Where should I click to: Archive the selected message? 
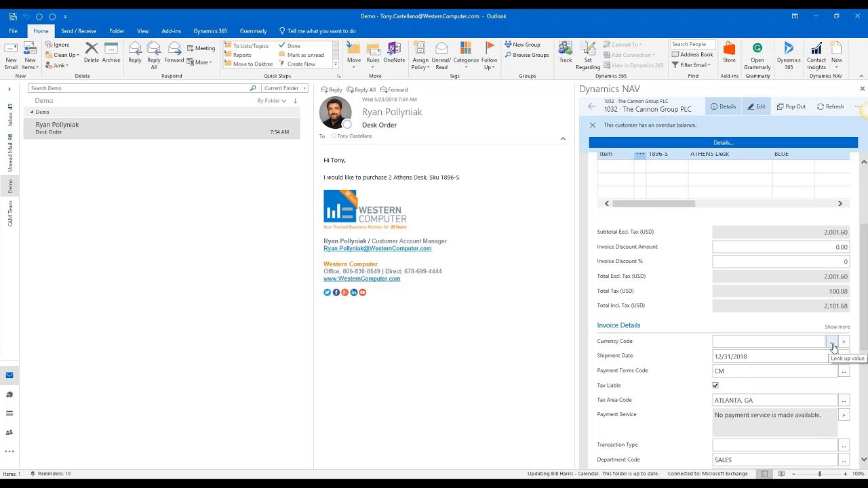tap(111, 53)
